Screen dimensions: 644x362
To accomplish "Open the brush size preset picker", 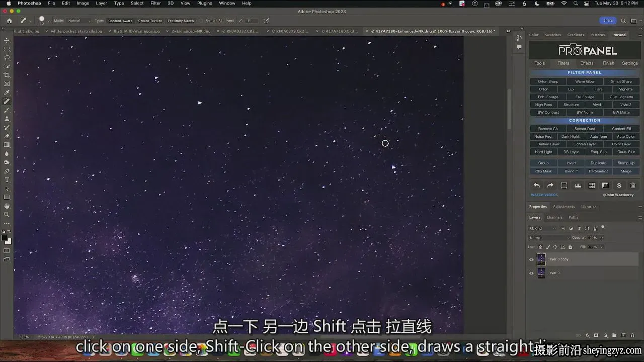I will [43, 21].
